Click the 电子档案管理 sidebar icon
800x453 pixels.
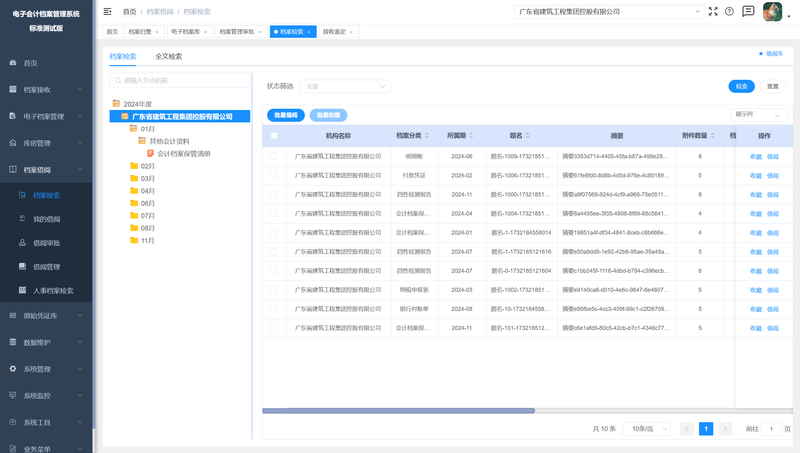[x=13, y=116]
